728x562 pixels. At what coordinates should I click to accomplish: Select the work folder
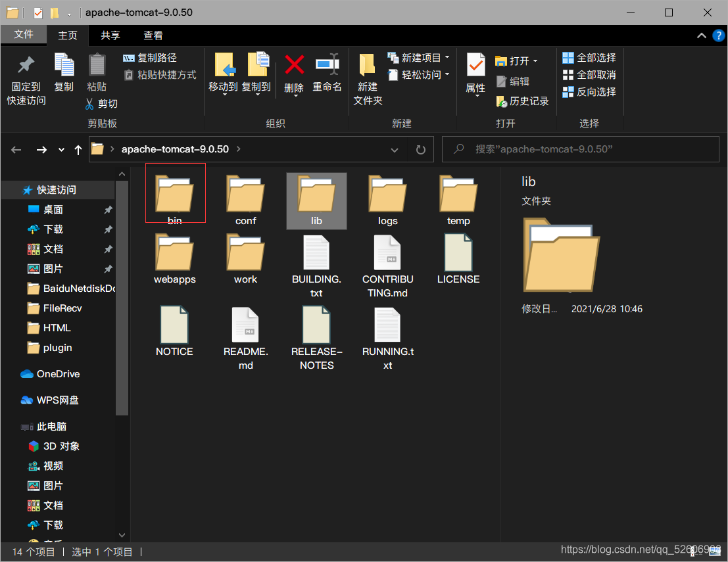click(245, 258)
